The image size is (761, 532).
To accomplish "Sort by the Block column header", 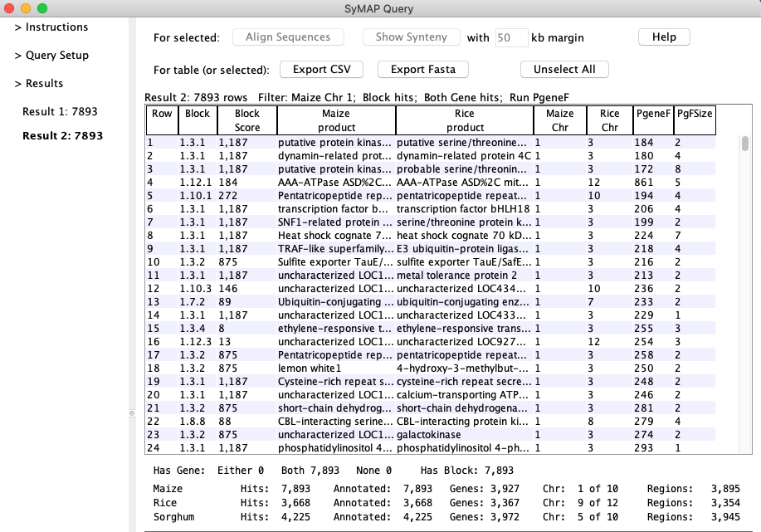I will [198, 120].
